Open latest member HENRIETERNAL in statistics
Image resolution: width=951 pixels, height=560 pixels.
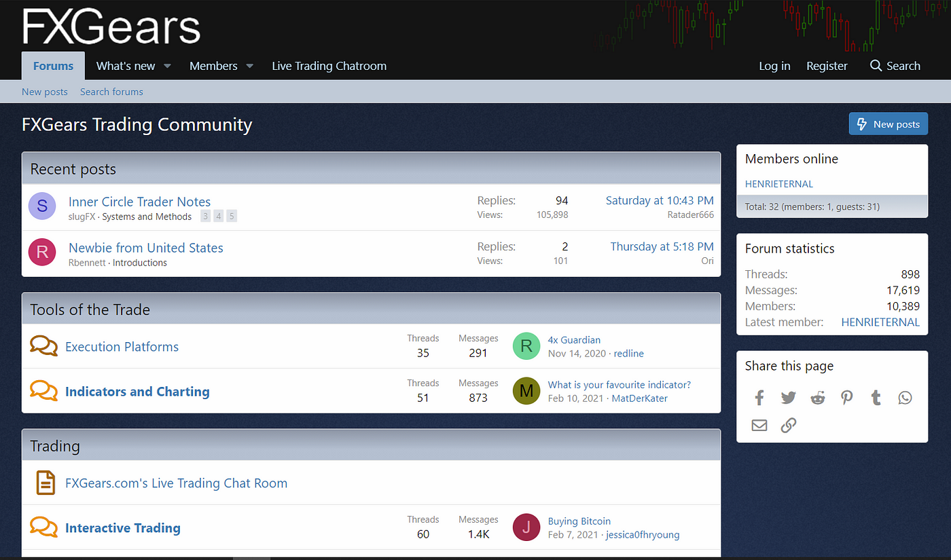[x=880, y=322]
